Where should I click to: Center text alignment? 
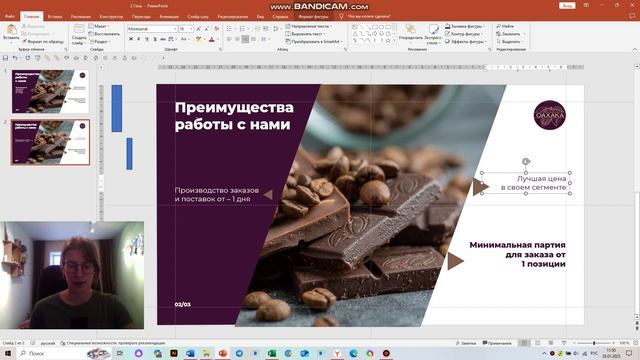click(237, 39)
